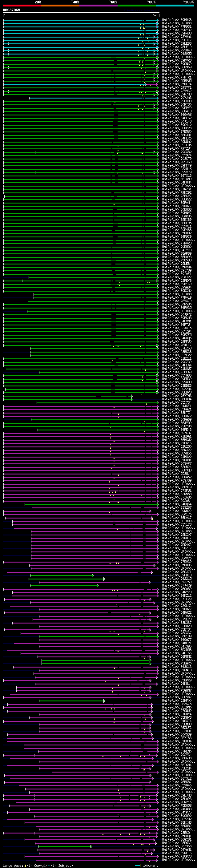Image resolution: width=197 pixels, height=868 pixels.
Task: Open hit UniRef100_B9RY32
Action: pos(177,30)
